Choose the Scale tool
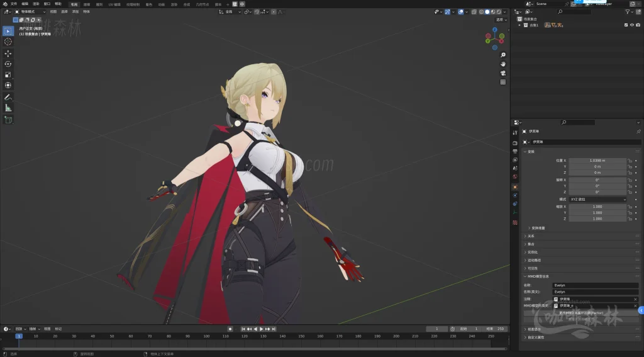Image resolution: width=644 pixels, height=357 pixels. coord(8,74)
